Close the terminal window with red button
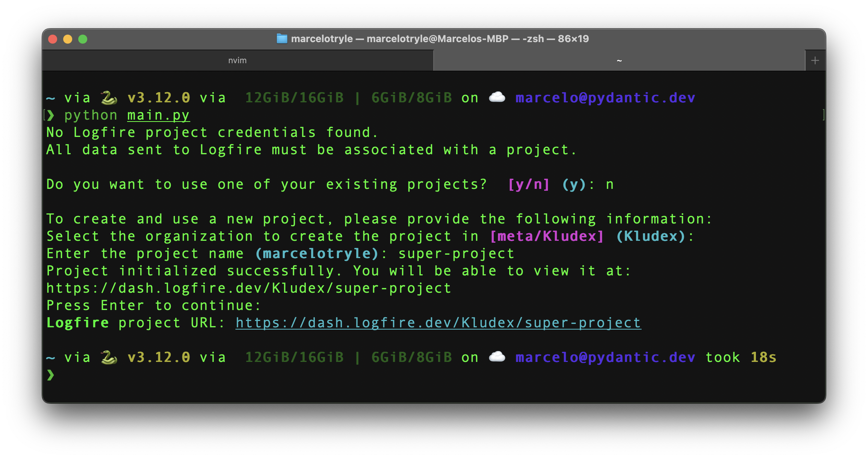868x459 pixels. coord(53,39)
